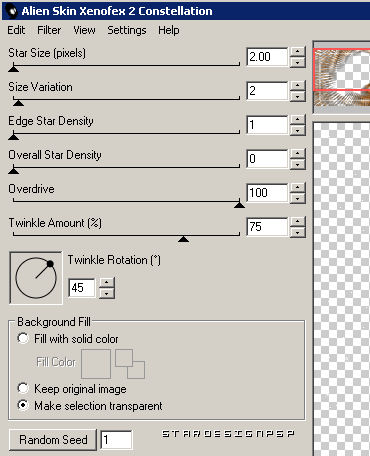The width and height of the screenshot is (370, 456).
Task: Decrease Size Variation with down spinner arrow
Action: tap(297, 97)
